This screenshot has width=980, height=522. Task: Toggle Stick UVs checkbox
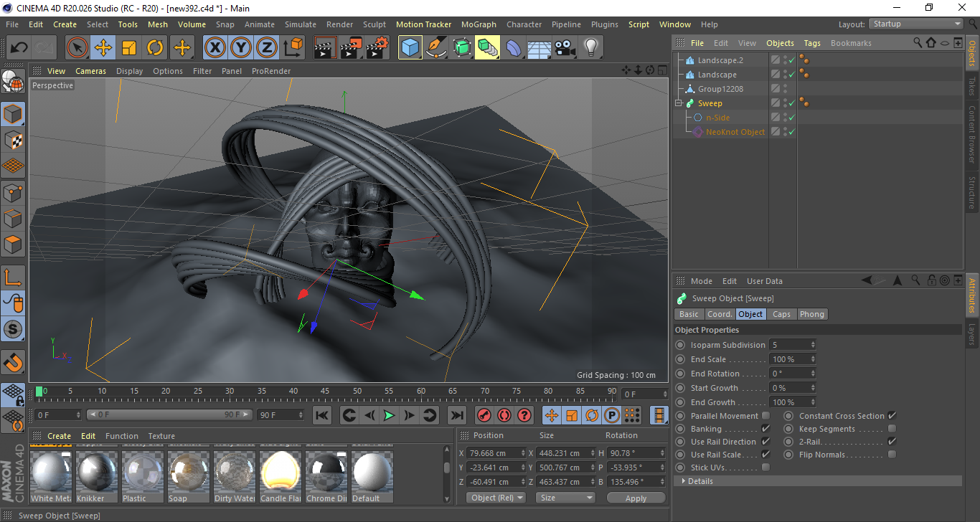point(766,468)
